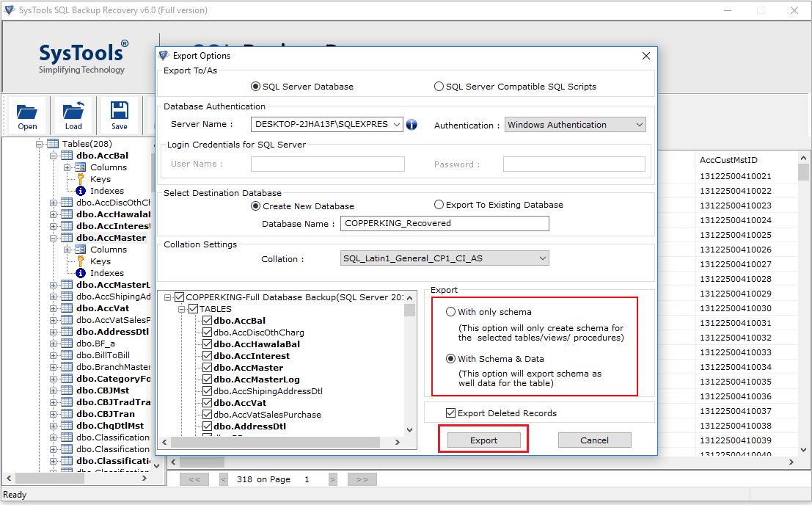The width and height of the screenshot is (812, 505).
Task: Open the Collation dropdown
Action: 542,258
